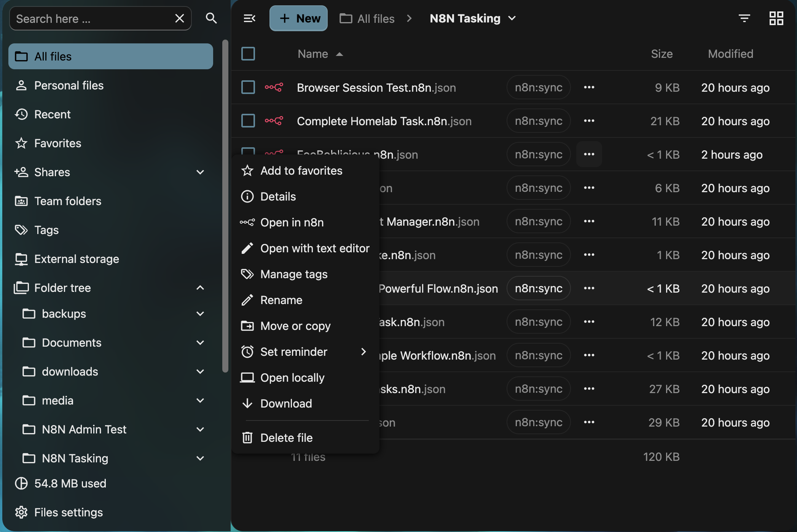Open actions menu for 29 KB file row
Viewport: 797px width, 532px height.
point(589,422)
